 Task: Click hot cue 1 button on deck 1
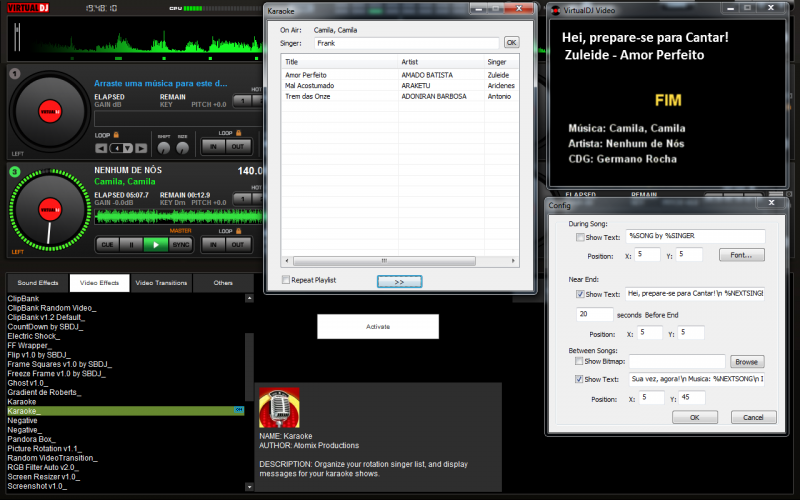point(243,101)
